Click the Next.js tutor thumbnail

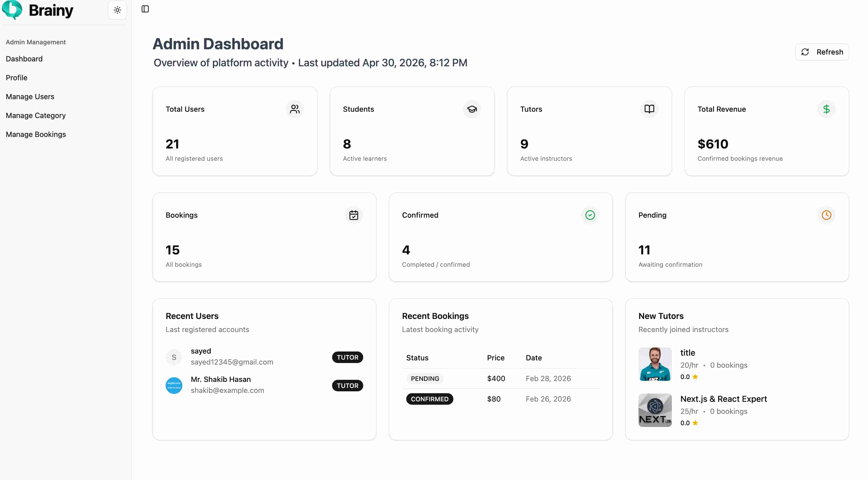655,410
